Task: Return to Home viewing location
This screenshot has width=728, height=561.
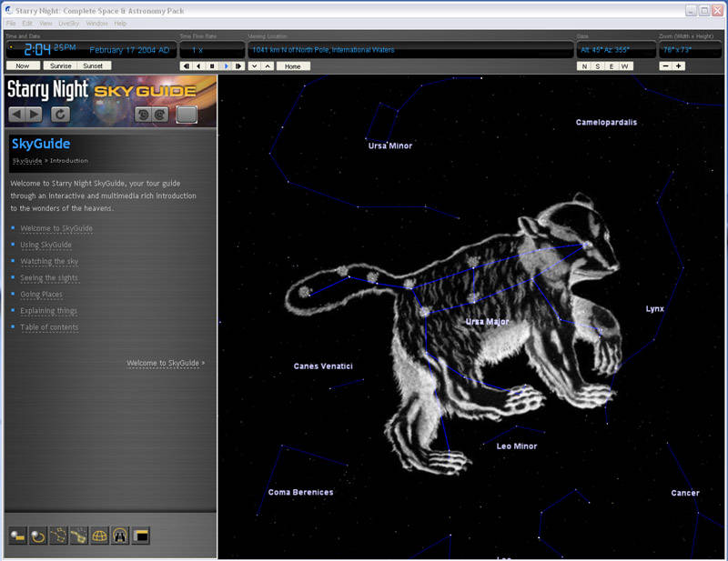Action: click(x=293, y=66)
